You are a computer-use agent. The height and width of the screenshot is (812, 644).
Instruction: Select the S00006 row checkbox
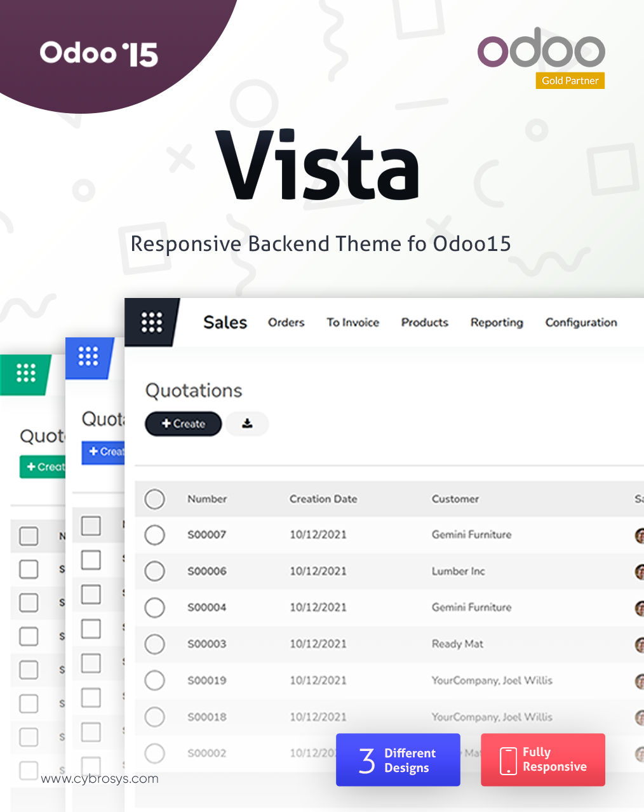[x=154, y=571]
